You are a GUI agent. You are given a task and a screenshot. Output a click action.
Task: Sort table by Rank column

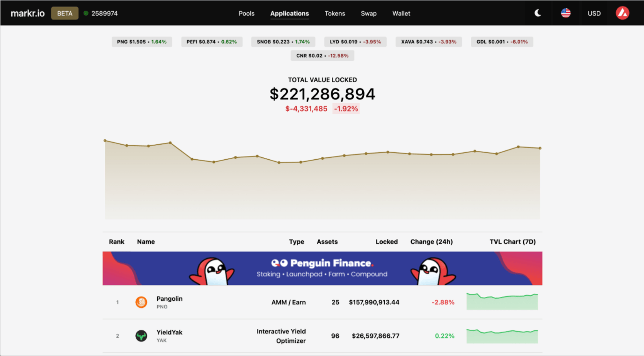click(x=117, y=242)
